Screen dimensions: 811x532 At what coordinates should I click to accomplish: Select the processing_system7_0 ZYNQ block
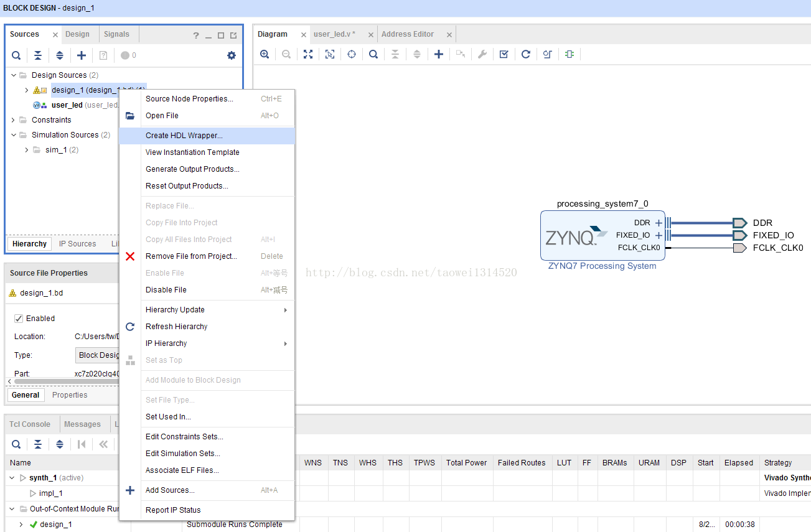point(602,235)
